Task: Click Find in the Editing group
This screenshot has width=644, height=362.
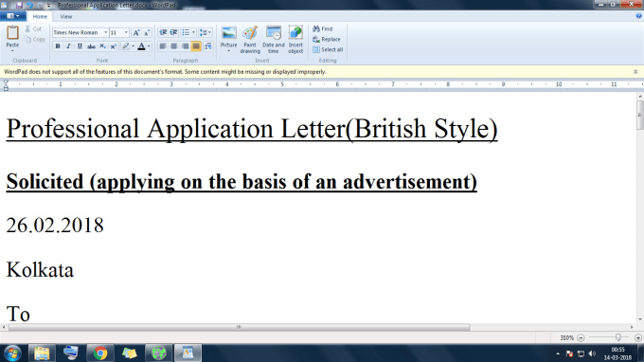Action: coord(323,28)
